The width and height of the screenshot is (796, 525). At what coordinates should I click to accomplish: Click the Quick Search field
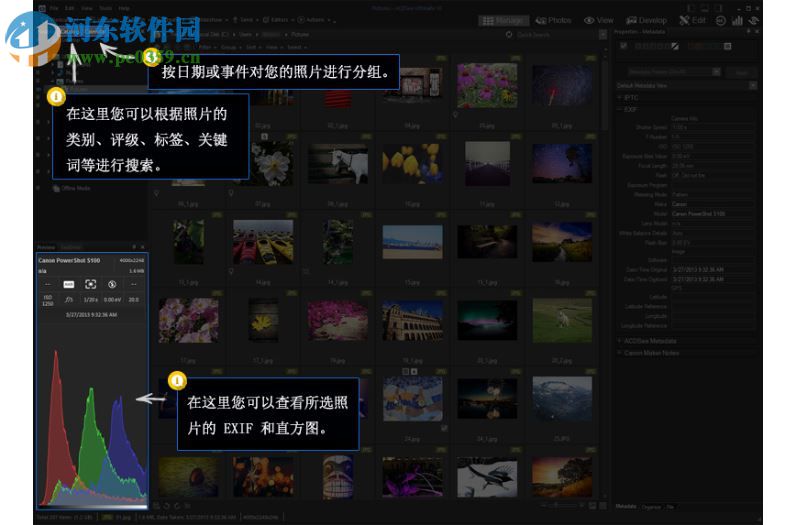pyautogui.click(x=556, y=35)
